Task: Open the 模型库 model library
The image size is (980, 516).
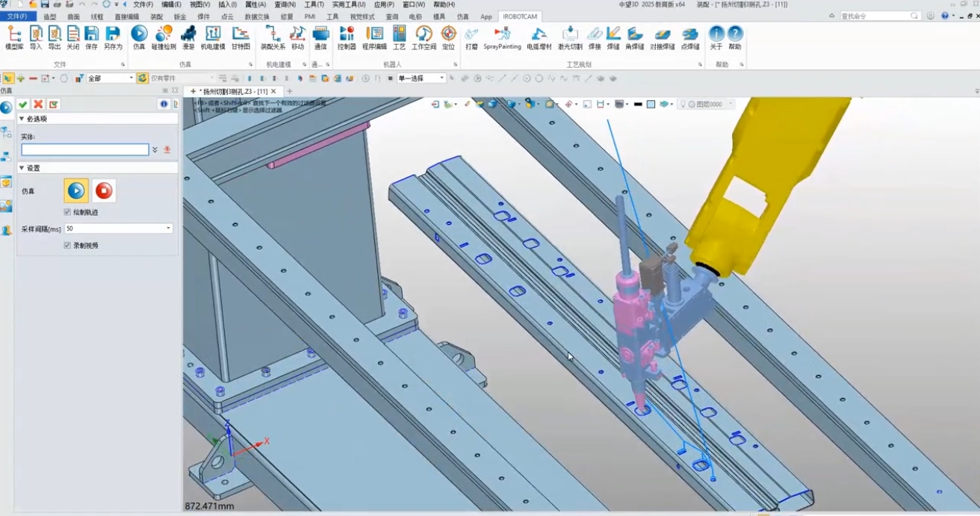Action: coord(14,37)
